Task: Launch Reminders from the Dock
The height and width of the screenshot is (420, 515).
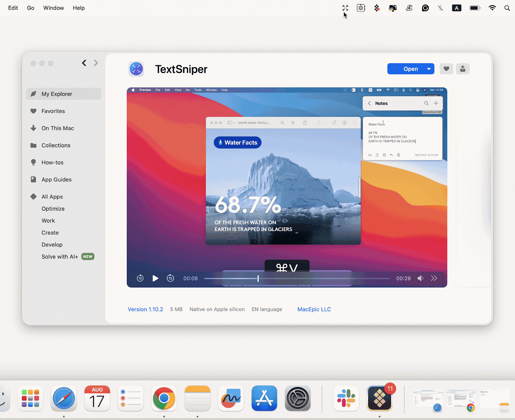Action: [131, 398]
